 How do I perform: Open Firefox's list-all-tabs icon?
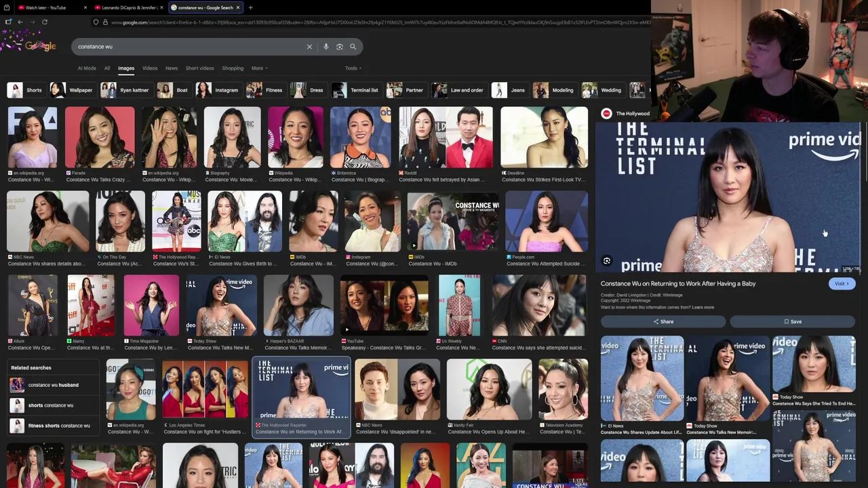(7, 7)
